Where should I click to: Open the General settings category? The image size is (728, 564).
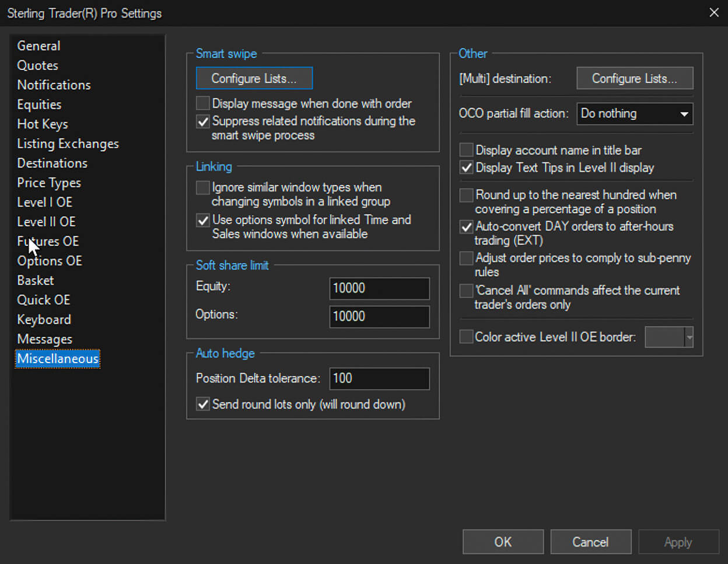click(x=38, y=46)
